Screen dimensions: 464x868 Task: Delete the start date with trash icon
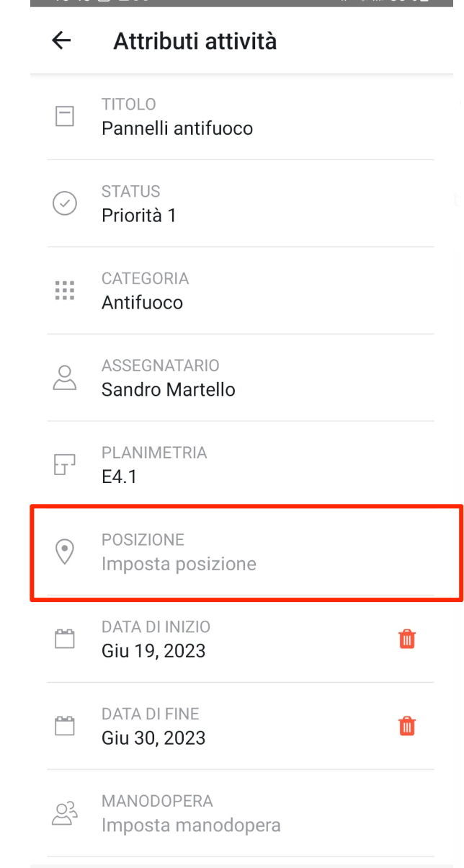[407, 639]
